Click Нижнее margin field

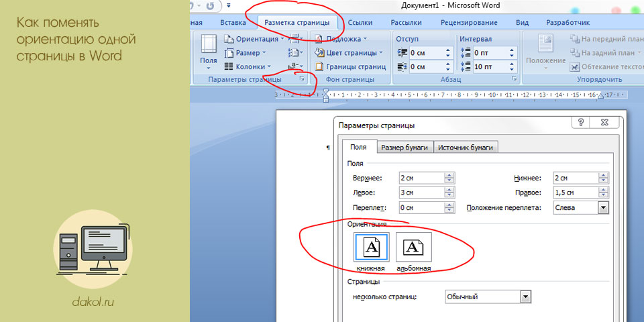[x=576, y=178]
